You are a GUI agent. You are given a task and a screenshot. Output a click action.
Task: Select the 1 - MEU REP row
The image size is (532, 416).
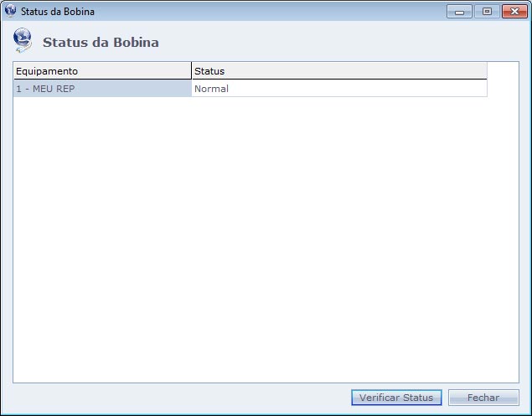(101, 89)
